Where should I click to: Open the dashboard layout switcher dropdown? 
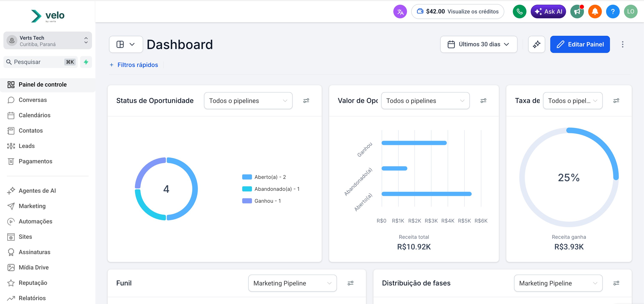126,44
